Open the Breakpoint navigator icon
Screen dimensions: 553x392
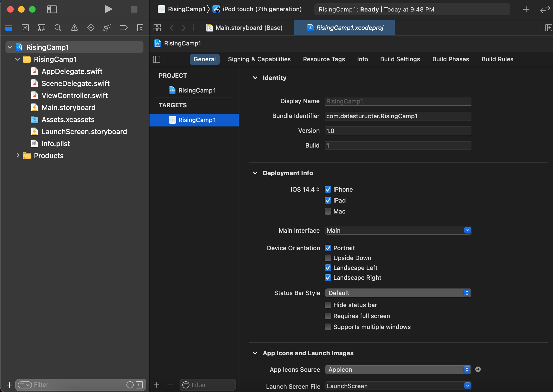pyautogui.click(x=123, y=28)
